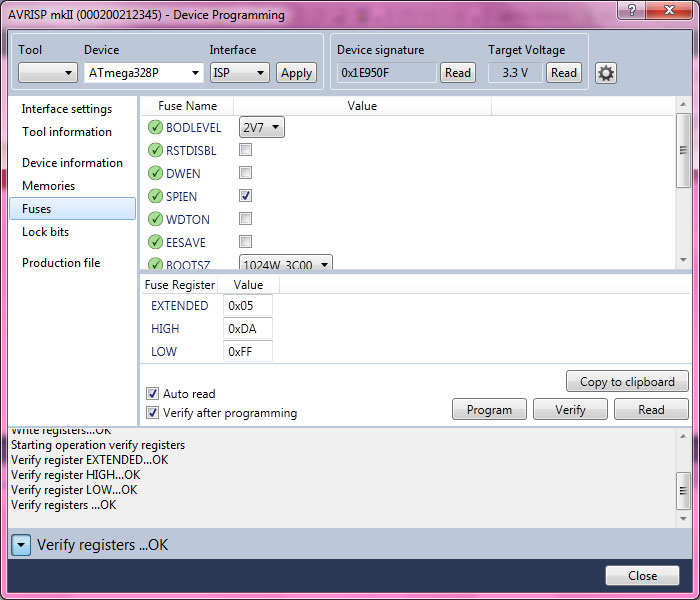Open the Interface ISP dropdown

coord(239,73)
